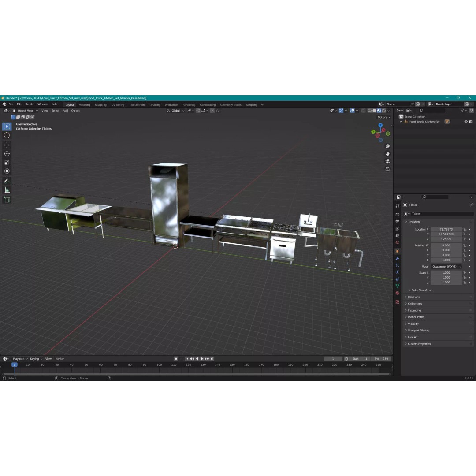Open the World properties tab

click(398, 242)
